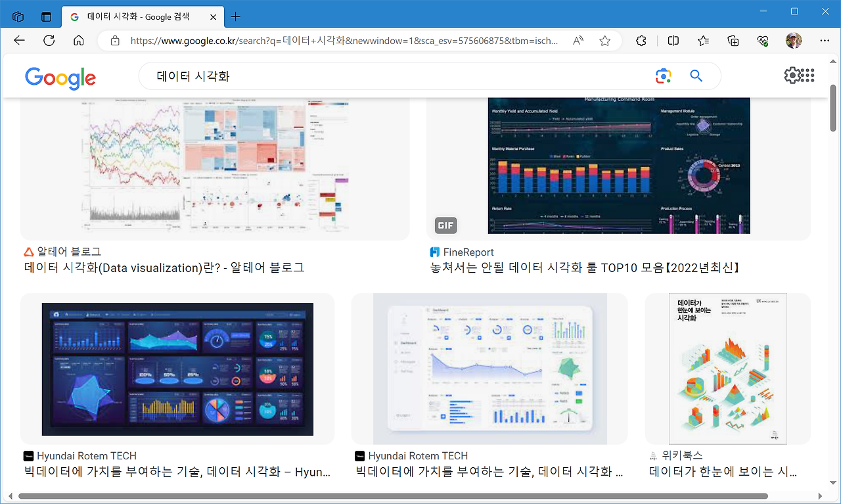Start Read aloud from the address bar
This screenshot has height=504, width=841.
click(578, 41)
